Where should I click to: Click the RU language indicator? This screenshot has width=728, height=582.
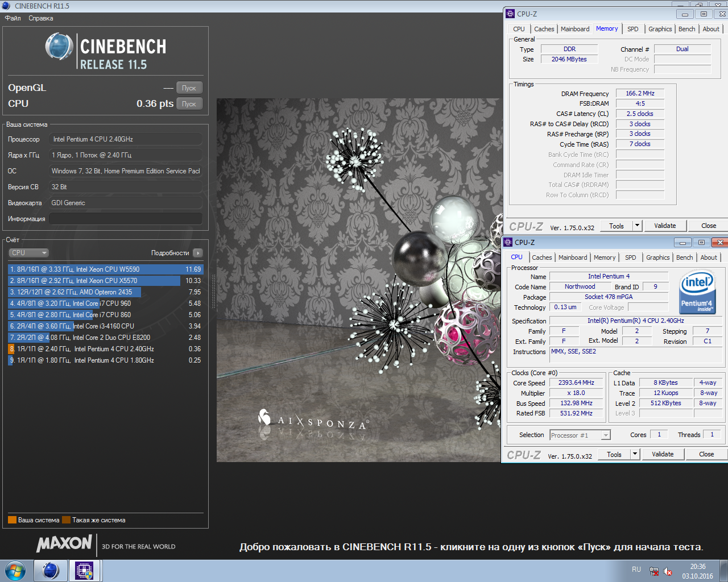636,569
